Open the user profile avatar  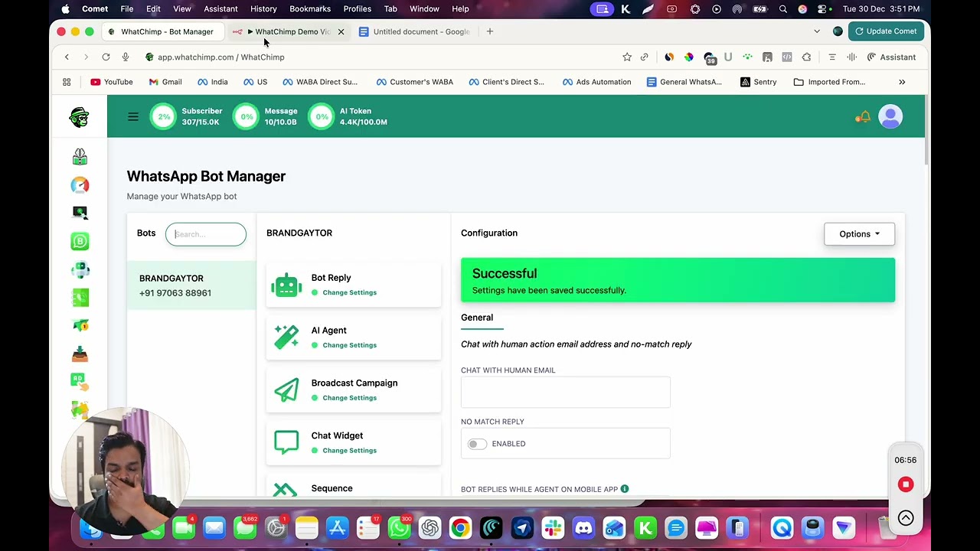[890, 117]
